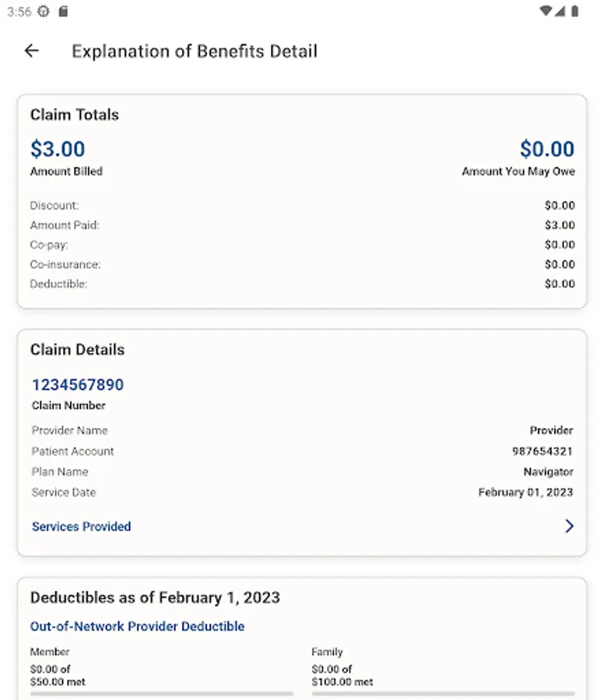This screenshot has width=603, height=700.
Task: Tap the Service Date value February 01, 2023
Action: pyautogui.click(x=525, y=492)
